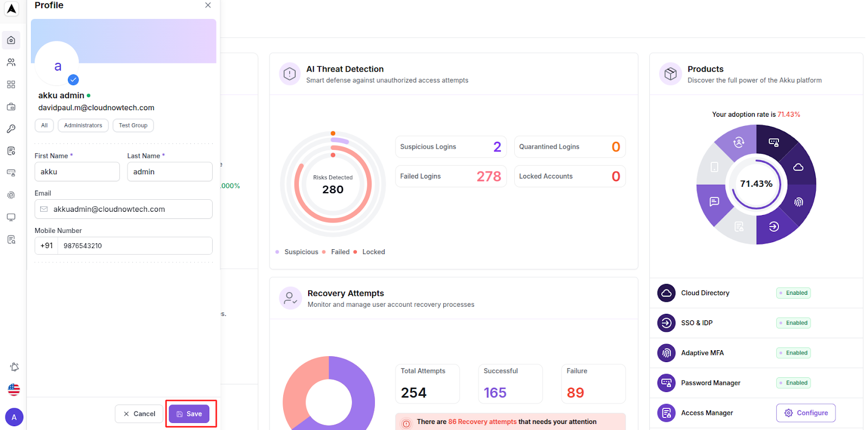Open the key icon in sidebar
The width and height of the screenshot is (868, 430).
click(11, 129)
